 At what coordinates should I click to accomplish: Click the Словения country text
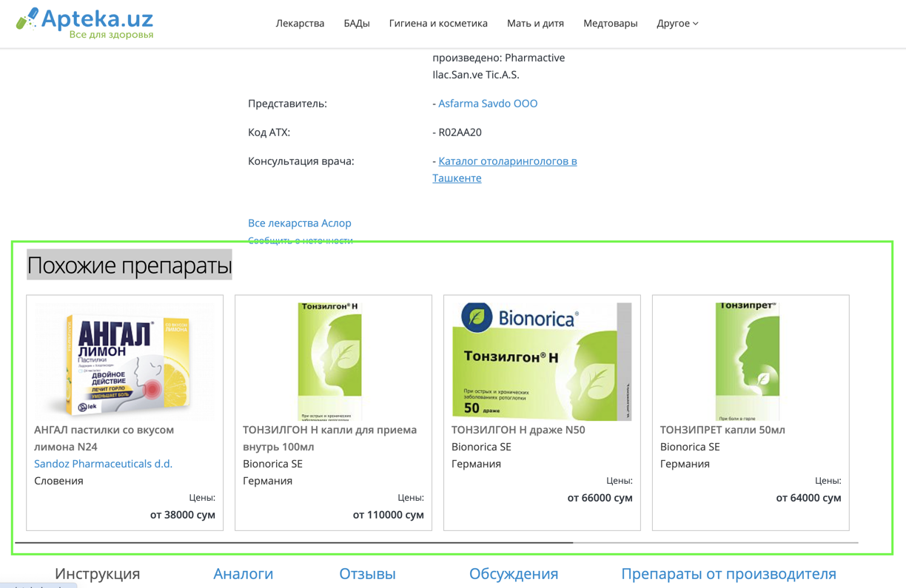58,481
